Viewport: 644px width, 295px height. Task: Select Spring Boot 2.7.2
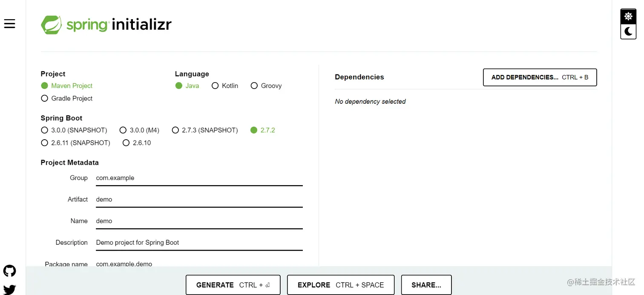263,130
